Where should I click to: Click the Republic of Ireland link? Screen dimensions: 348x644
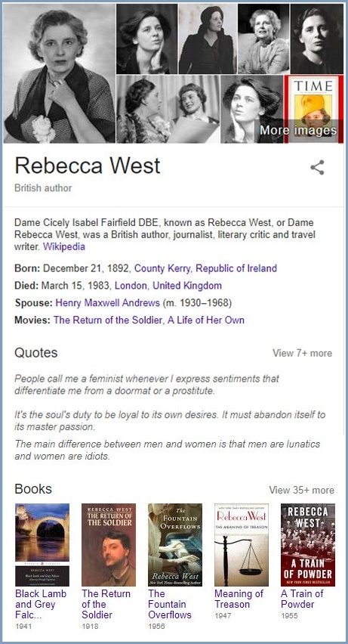click(236, 268)
